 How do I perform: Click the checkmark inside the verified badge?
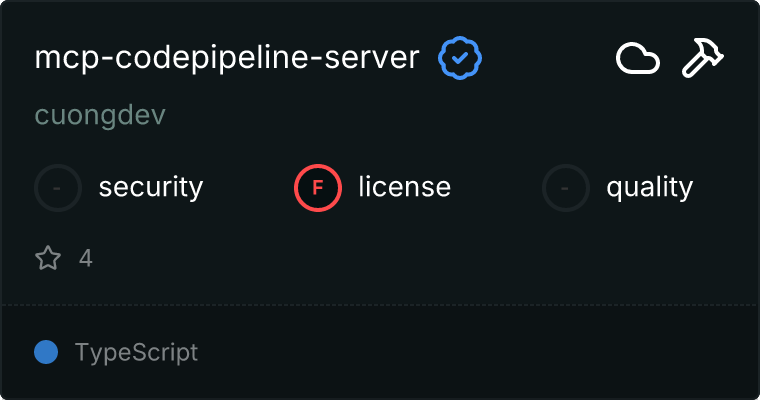tap(460, 59)
